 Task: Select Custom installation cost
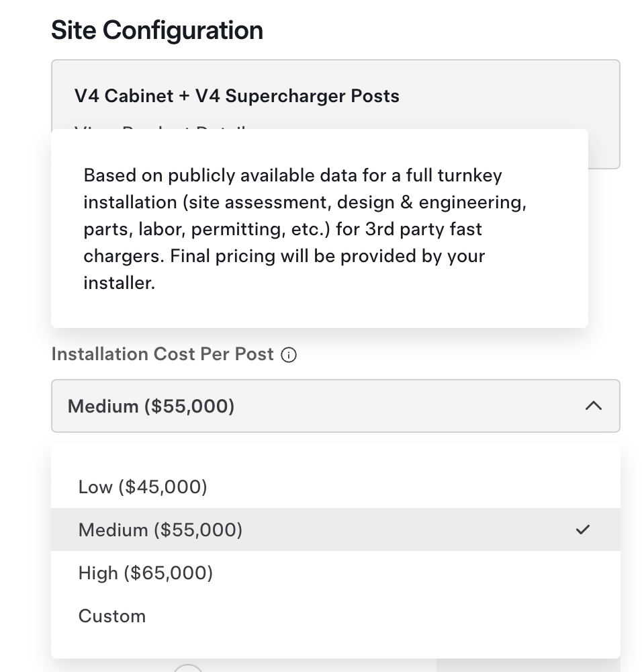click(112, 616)
